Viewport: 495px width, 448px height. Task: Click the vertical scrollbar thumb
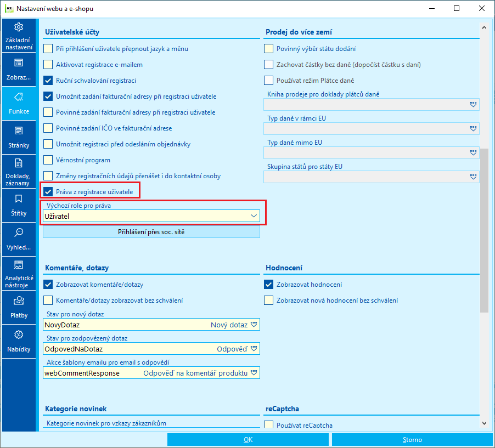click(x=484, y=230)
